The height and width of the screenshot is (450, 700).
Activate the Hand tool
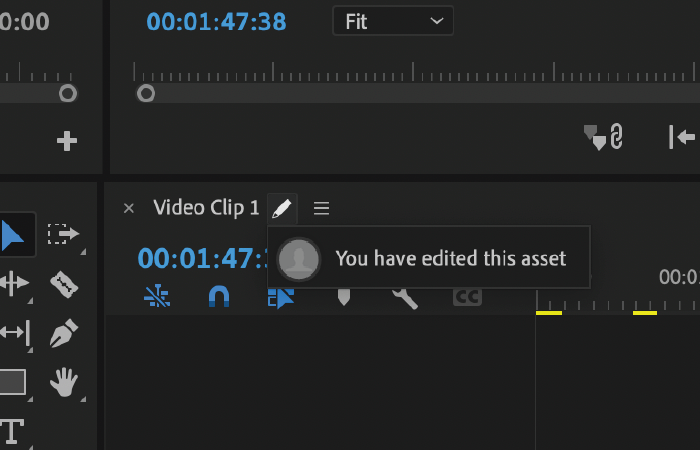tap(65, 381)
